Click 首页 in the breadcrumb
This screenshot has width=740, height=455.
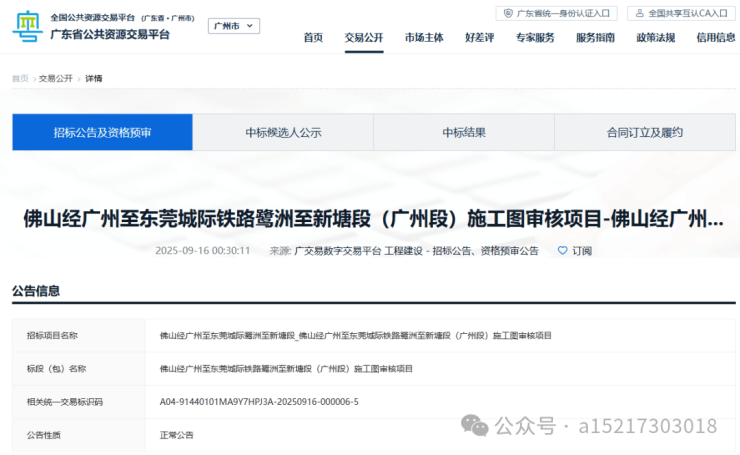click(x=20, y=78)
